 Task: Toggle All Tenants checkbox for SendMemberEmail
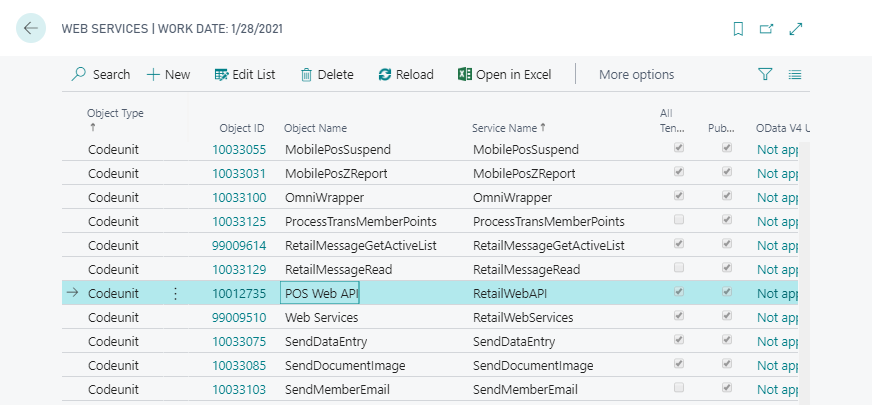pyautogui.click(x=680, y=388)
